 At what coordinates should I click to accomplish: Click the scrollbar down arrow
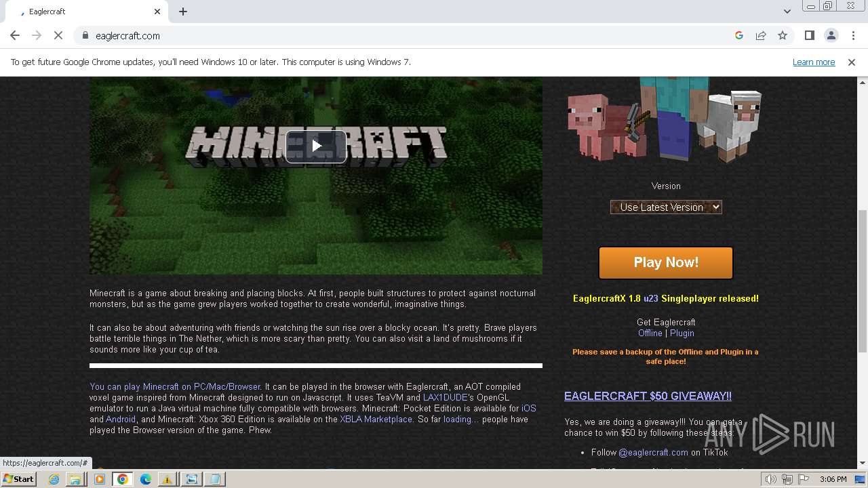(x=863, y=463)
